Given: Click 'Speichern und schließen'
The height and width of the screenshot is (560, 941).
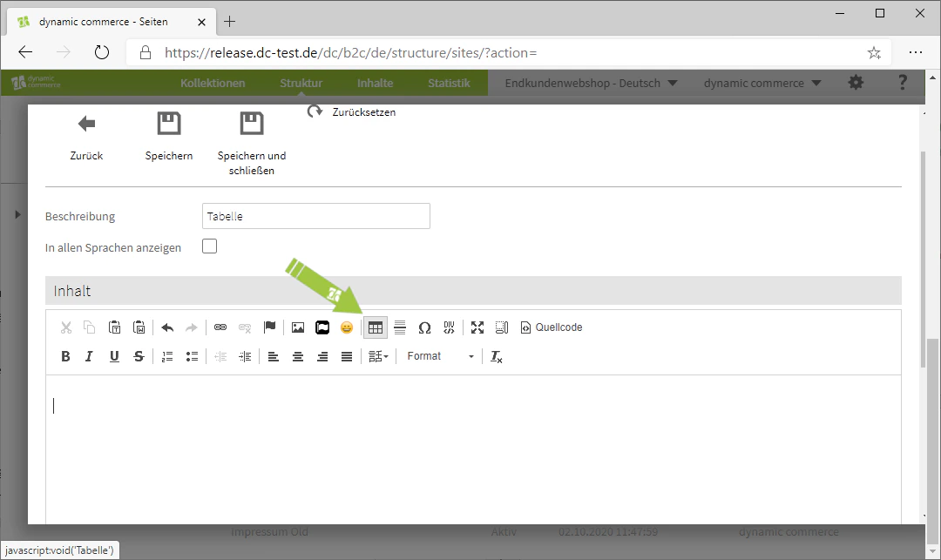Looking at the screenshot, I should pos(252,145).
